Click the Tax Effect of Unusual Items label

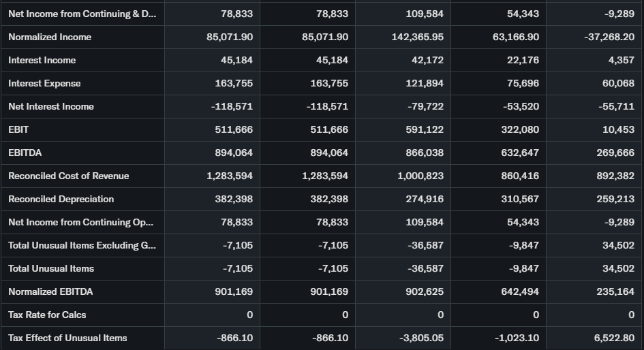67,338
